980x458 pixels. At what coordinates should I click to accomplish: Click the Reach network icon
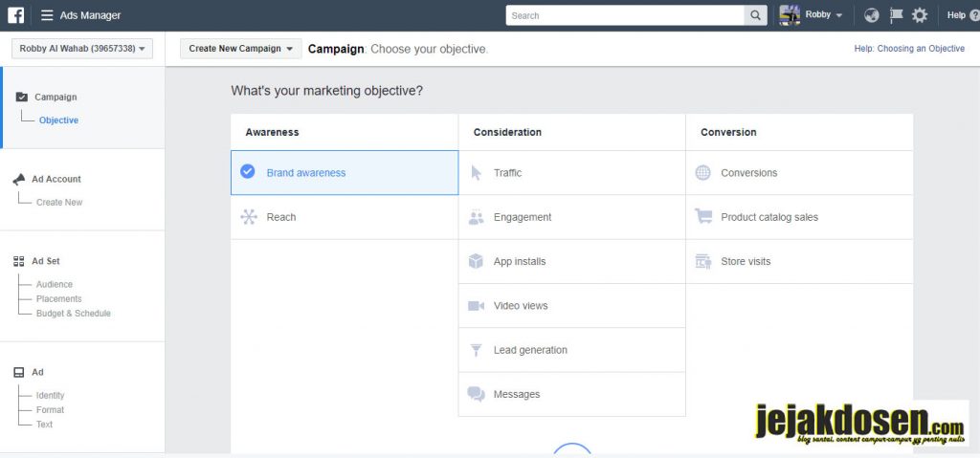(x=249, y=217)
